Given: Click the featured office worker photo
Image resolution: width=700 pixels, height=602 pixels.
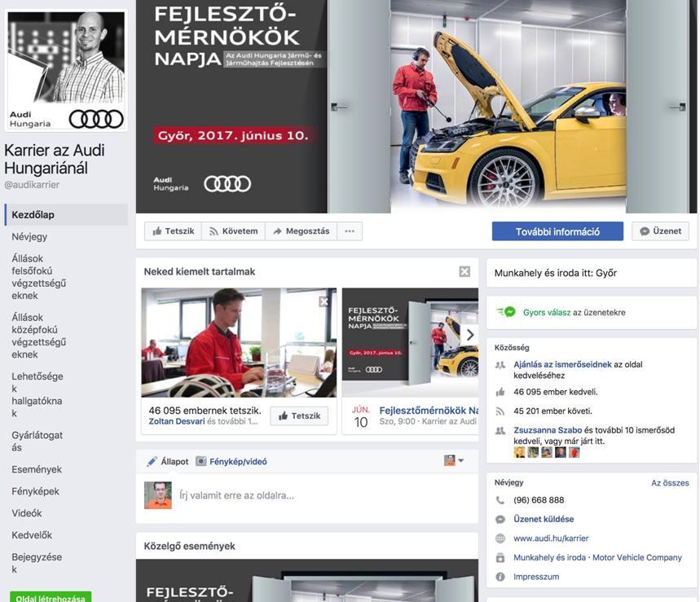Looking at the screenshot, I should [239, 342].
